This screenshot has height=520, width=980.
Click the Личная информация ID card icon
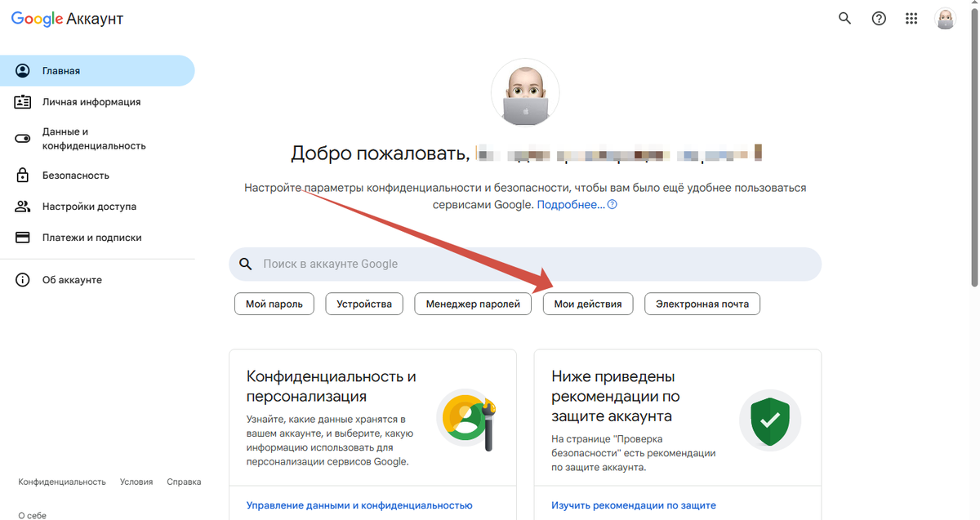pos(23,102)
